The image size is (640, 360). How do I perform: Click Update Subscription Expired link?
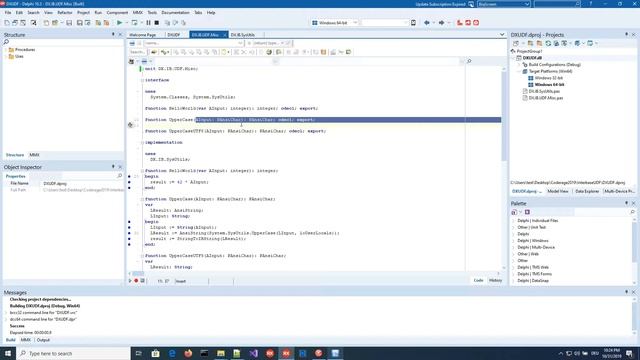click(440, 4)
